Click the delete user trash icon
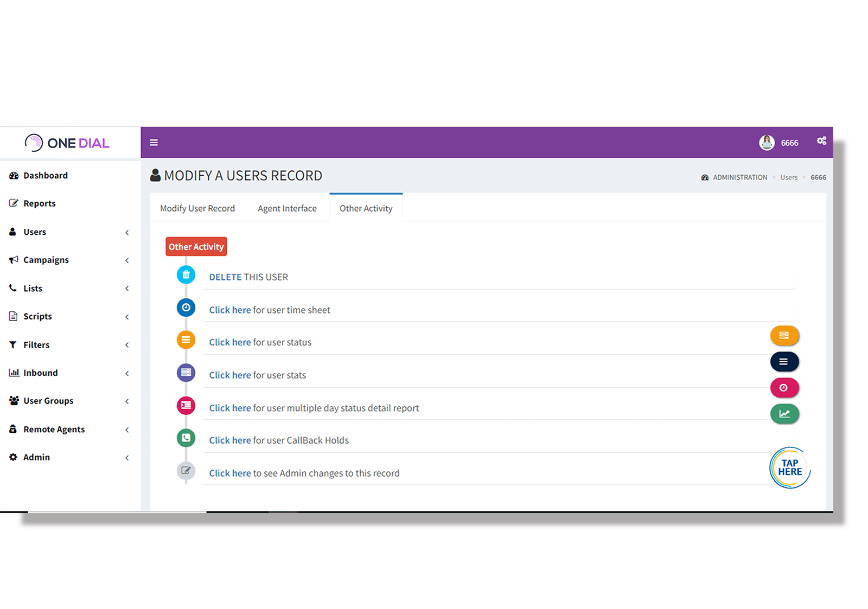Screen dimensions: 868x609 point(186,274)
